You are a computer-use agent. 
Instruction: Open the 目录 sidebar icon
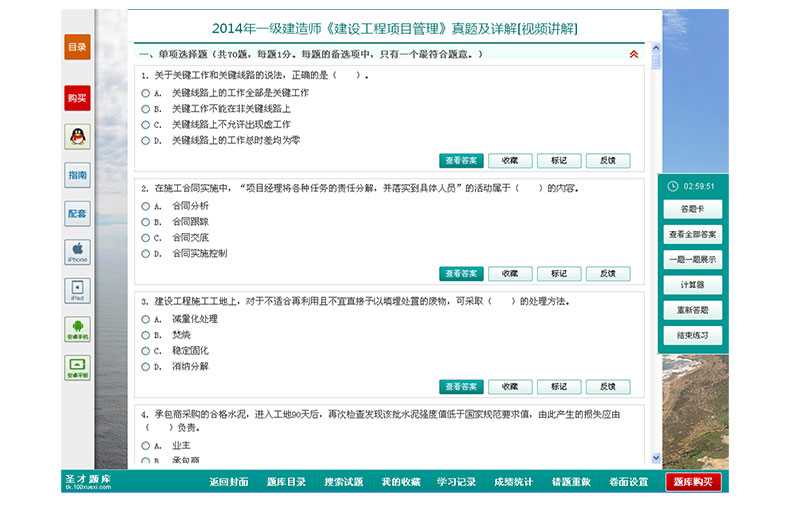[77, 47]
